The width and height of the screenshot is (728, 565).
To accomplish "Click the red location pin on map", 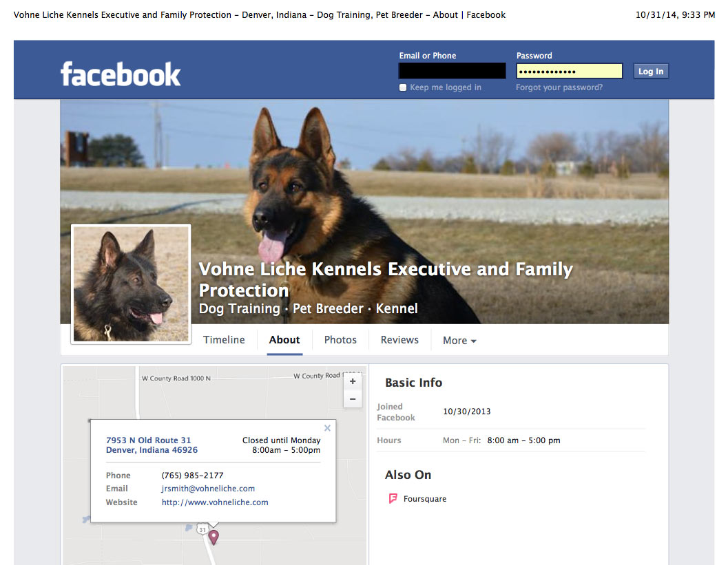I will 214,537.
